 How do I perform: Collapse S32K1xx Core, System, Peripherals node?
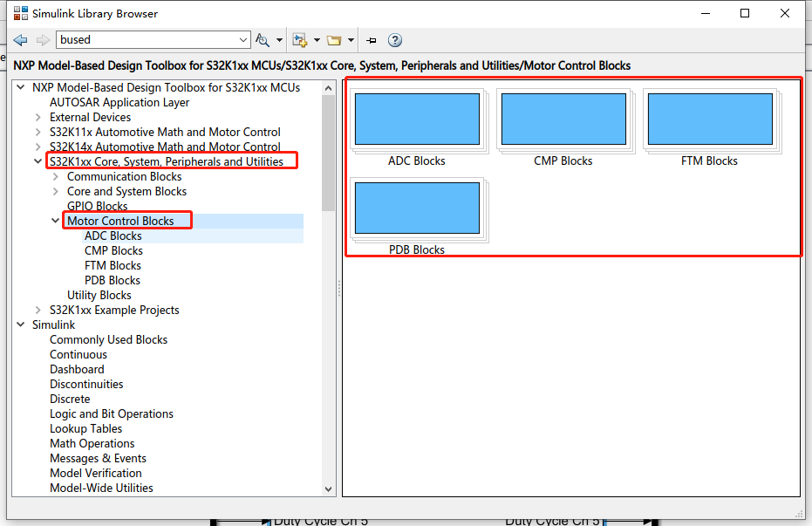click(38, 161)
